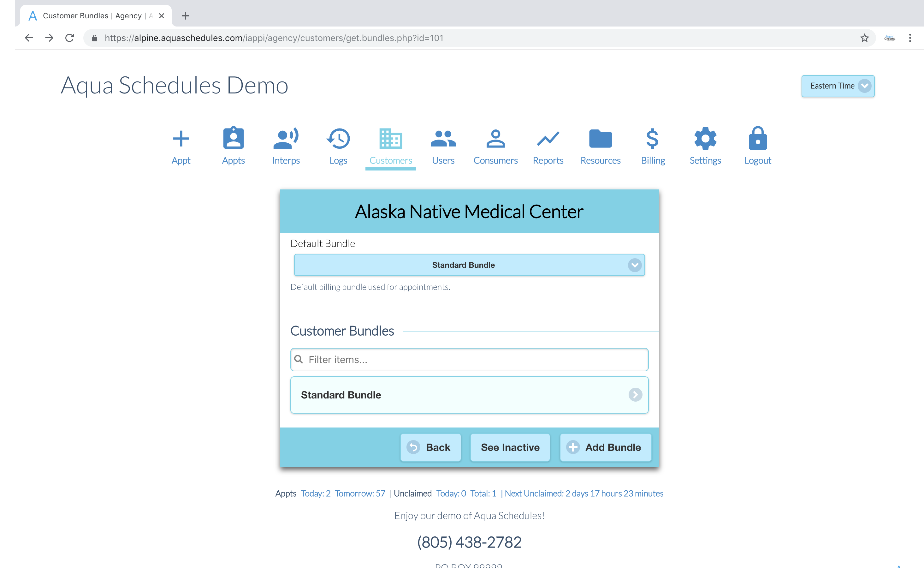Open the Appts badge icon

(233, 138)
